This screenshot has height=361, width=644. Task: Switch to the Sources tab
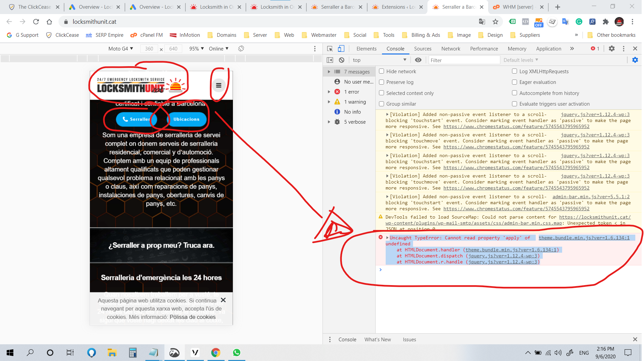[422, 49]
